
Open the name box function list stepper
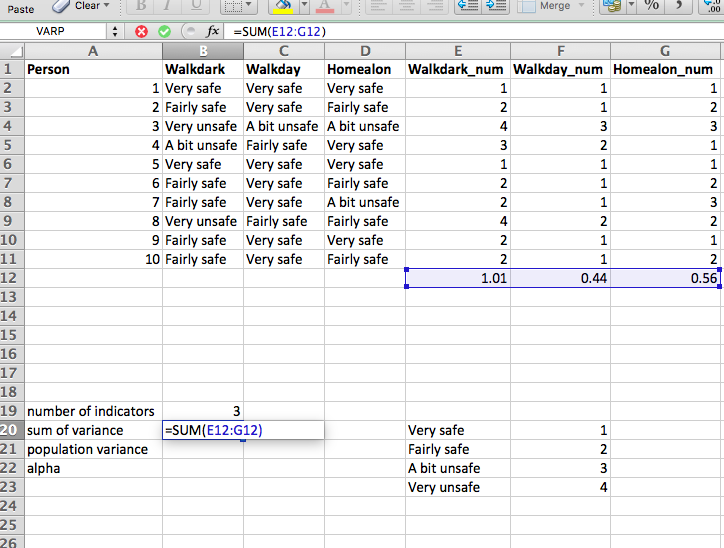coord(115,31)
